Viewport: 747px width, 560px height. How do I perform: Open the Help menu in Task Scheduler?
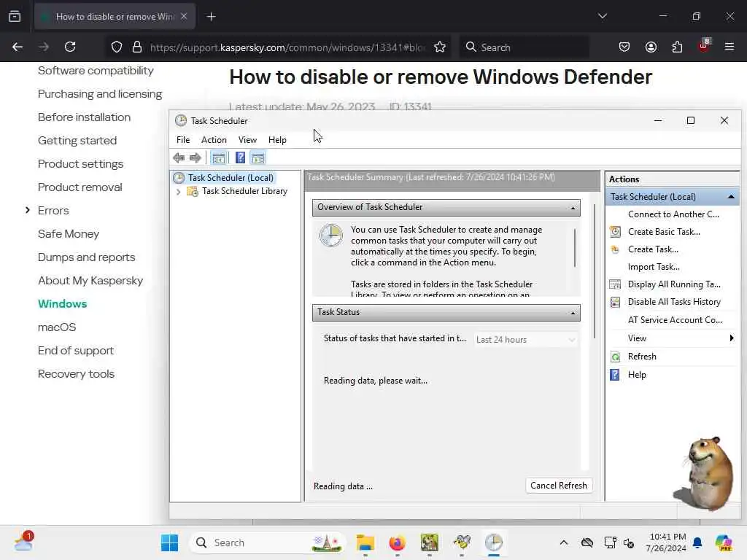(277, 140)
